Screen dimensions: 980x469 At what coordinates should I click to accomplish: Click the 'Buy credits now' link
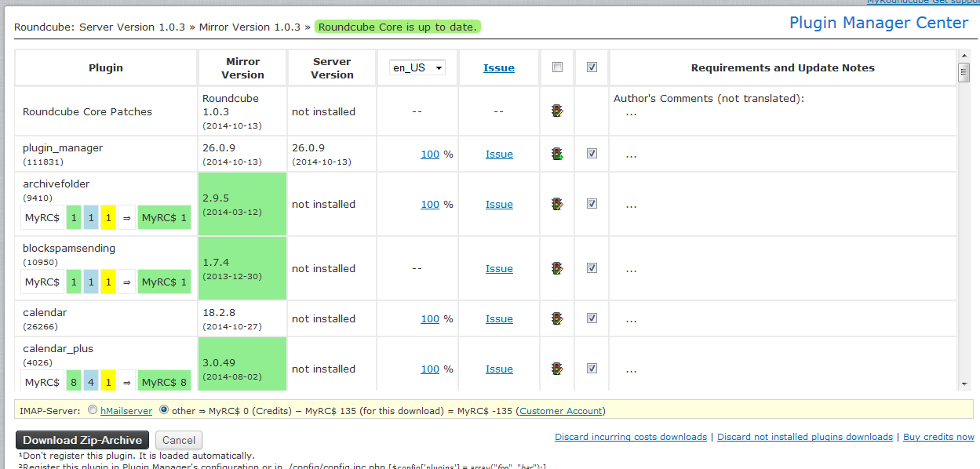938,437
